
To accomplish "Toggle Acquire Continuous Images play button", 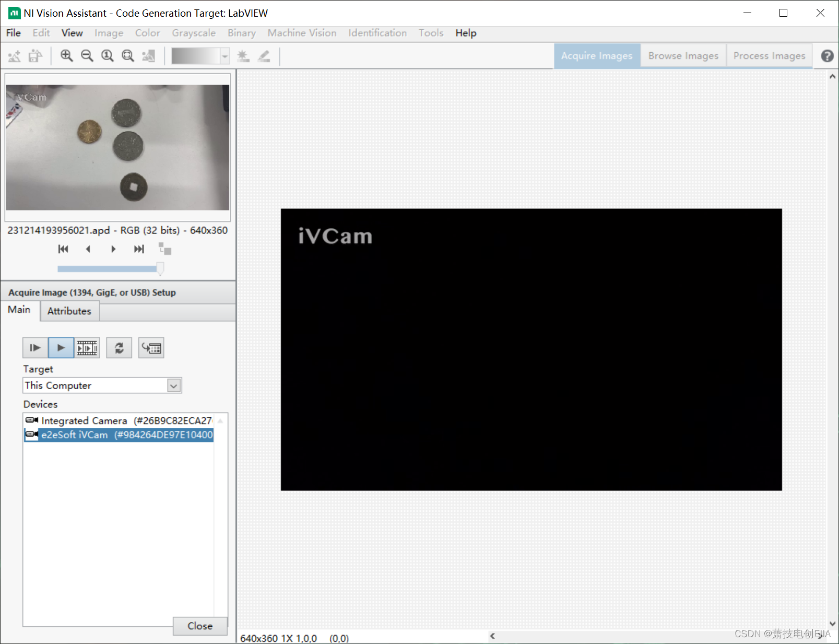I will point(61,348).
